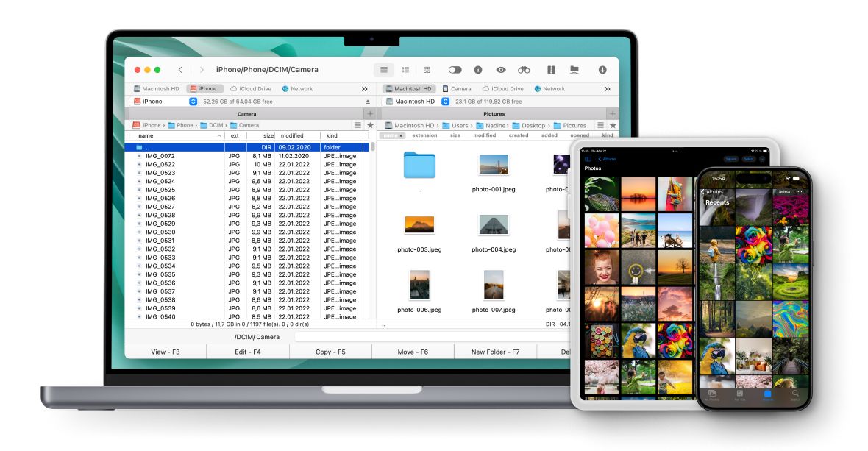This screenshot has width=868, height=451.
Task: Select iPhone drive in left panel drive bar
Action: (x=204, y=88)
